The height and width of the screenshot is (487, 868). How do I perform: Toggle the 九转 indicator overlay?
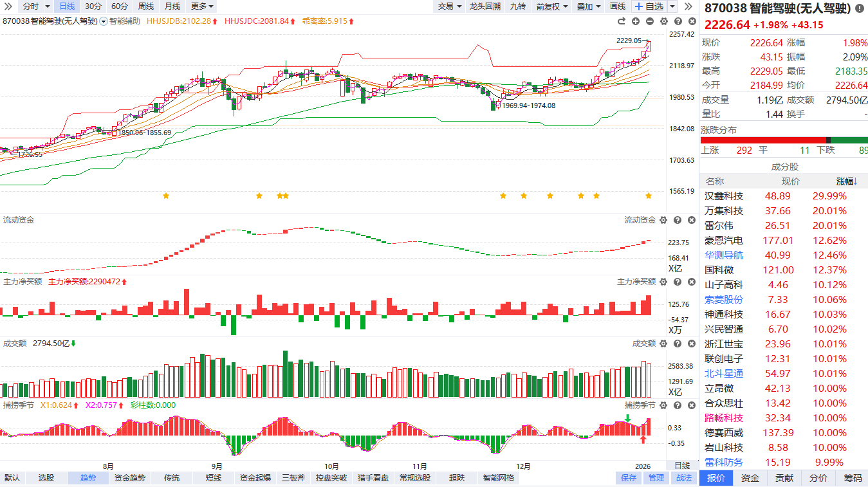pos(517,6)
